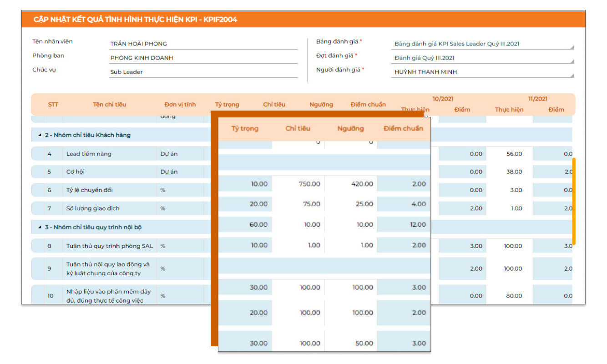Click the Phòng ban field PHÒNG KINH DOANH

(x=203, y=58)
